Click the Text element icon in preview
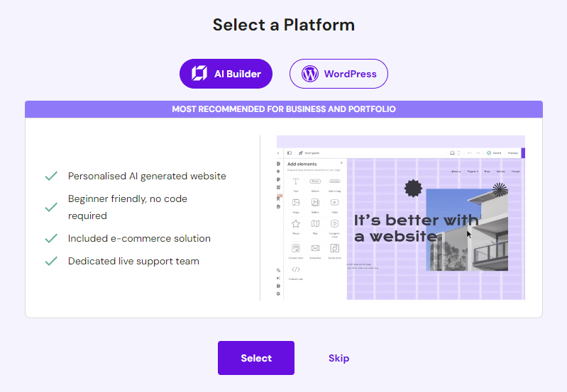567x392 pixels. 296,181
